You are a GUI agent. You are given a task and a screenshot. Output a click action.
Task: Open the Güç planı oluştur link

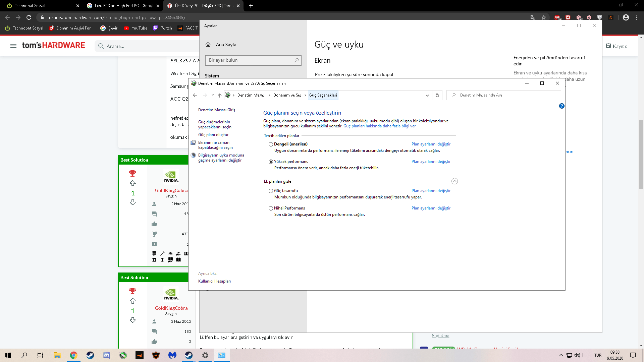coord(213,135)
